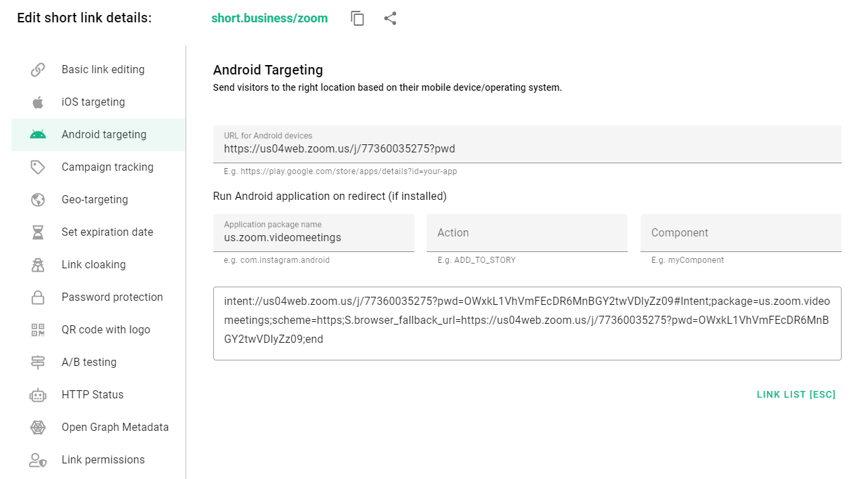
Task: Open the short.business/zoom link
Action: pyautogui.click(x=269, y=18)
